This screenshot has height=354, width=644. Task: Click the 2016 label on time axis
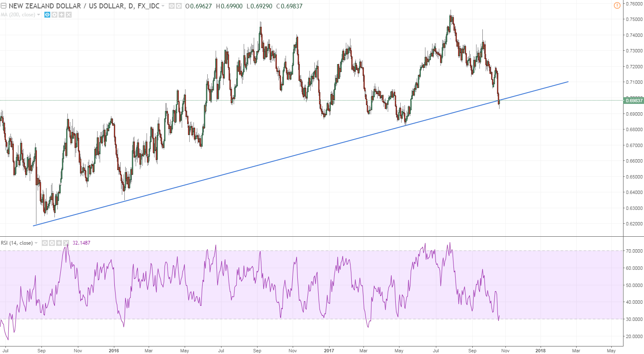tap(114, 351)
